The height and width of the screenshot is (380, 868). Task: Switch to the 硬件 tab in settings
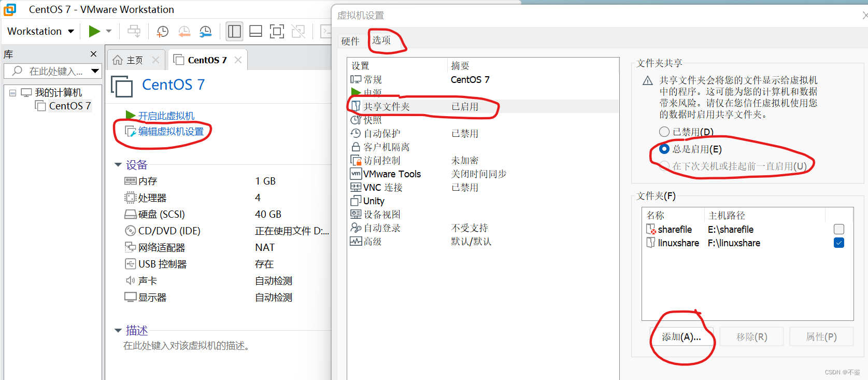(350, 41)
